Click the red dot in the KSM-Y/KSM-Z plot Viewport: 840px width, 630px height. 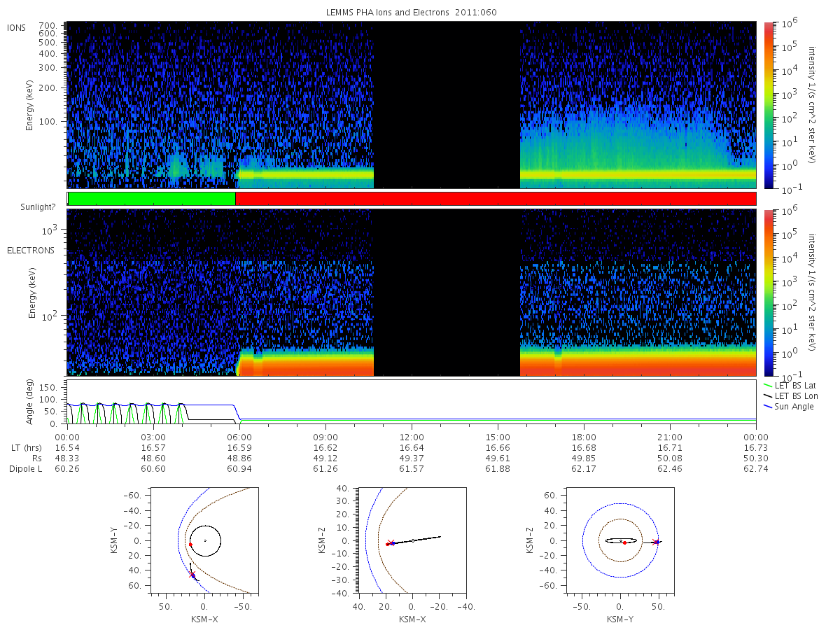[x=624, y=542]
